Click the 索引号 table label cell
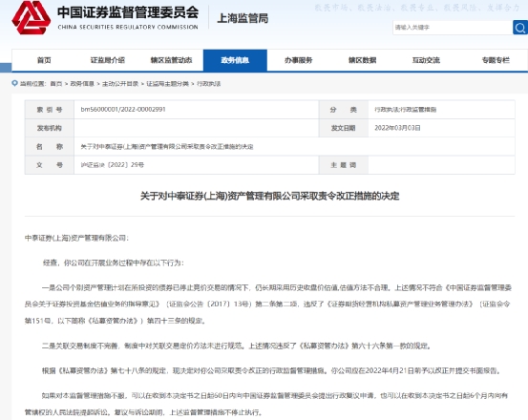This screenshot has width=528, height=420. pos(50,110)
